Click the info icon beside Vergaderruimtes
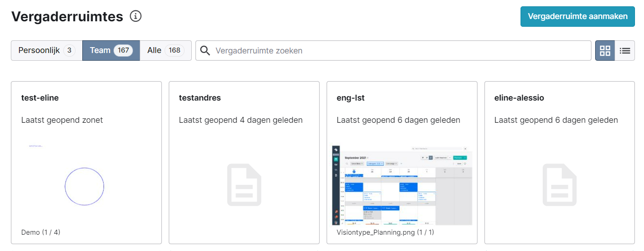644x251 pixels. tap(136, 16)
